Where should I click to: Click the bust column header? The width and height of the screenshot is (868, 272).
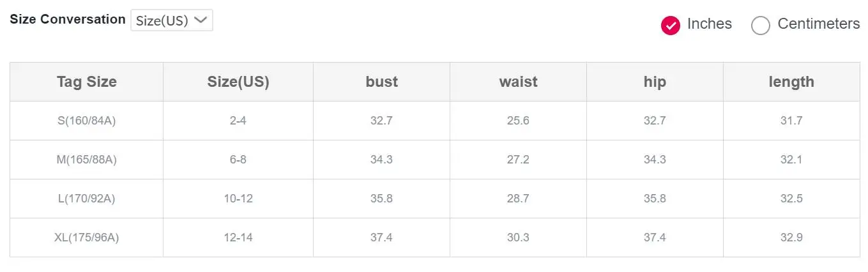coord(381,82)
